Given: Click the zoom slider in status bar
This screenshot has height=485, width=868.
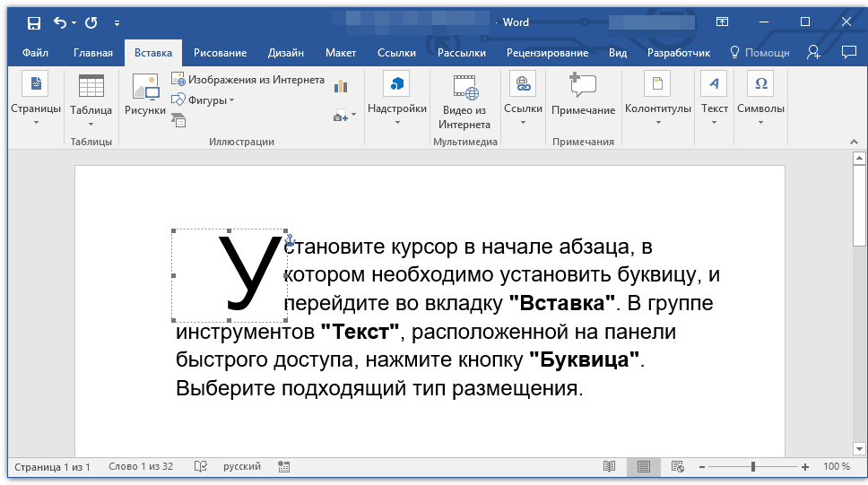Looking at the screenshot, I should coord(753,467).
